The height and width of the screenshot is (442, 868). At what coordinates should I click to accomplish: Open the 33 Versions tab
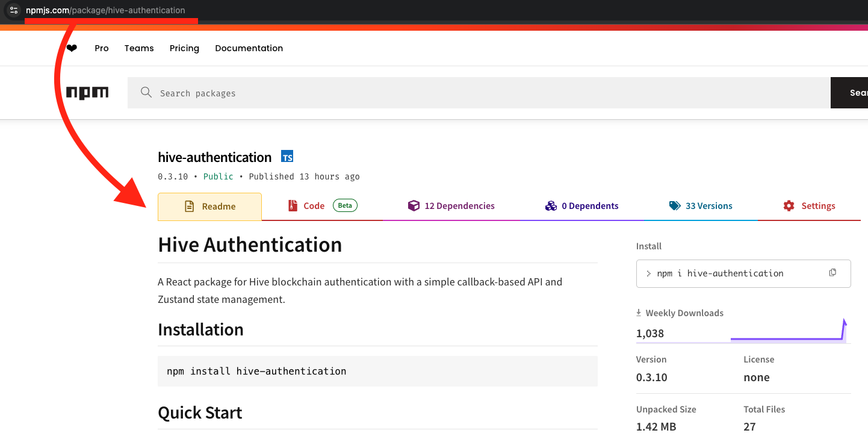tap(701, 206)
